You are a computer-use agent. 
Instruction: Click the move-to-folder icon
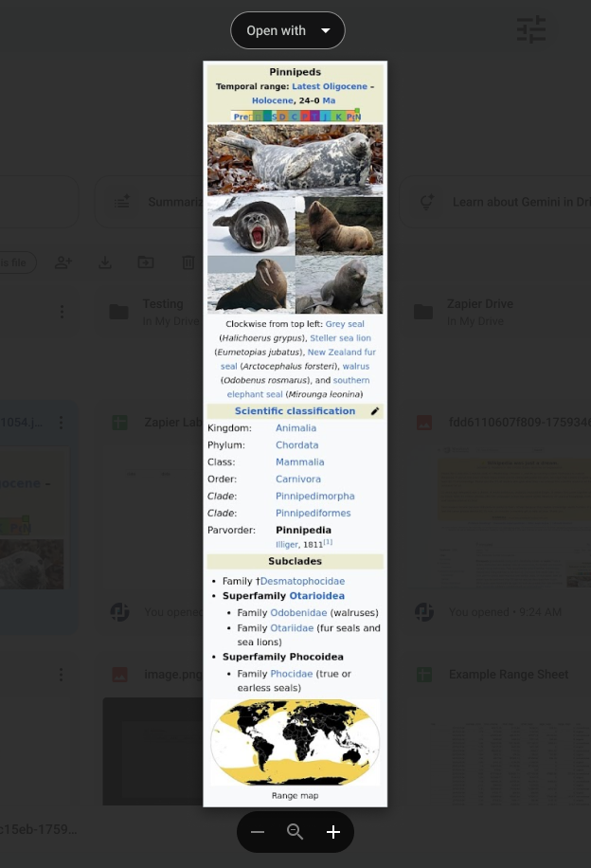[146, 262]
